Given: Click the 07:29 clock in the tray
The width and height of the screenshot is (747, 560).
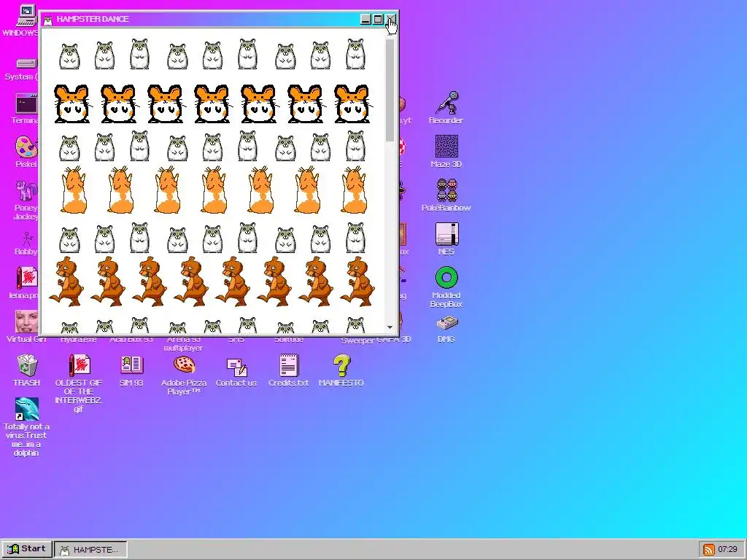Looking at the screenshot, I should click(x=727, y=550).
